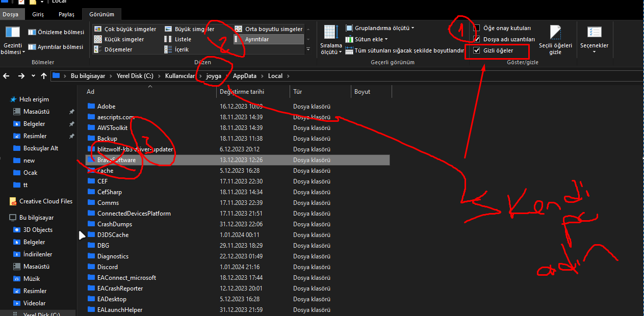Toggle the Önizleme bölmesi preview pane
644x316 pixels.
click(x=56, y=32)
